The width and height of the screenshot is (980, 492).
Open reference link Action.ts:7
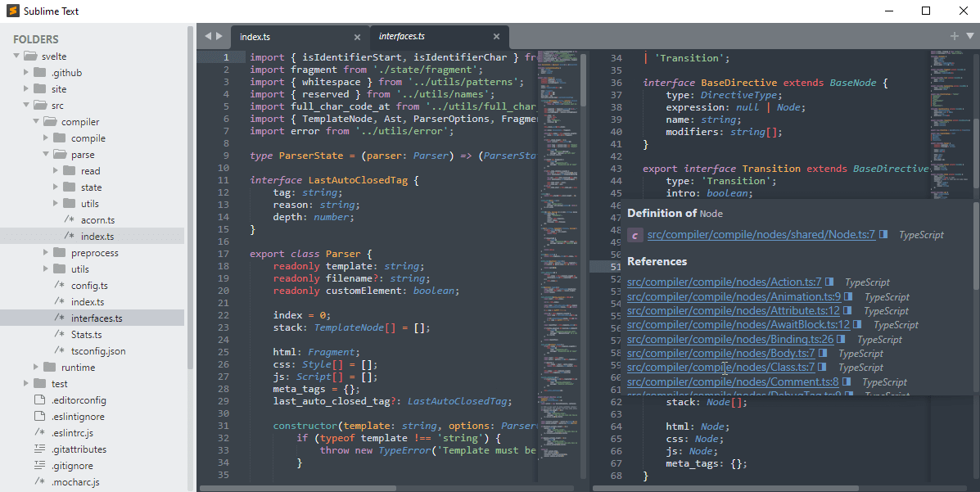[x=725, y=282]
